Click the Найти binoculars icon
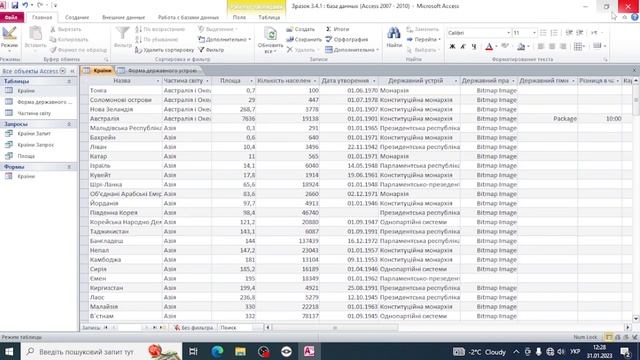 coord(394,34)
